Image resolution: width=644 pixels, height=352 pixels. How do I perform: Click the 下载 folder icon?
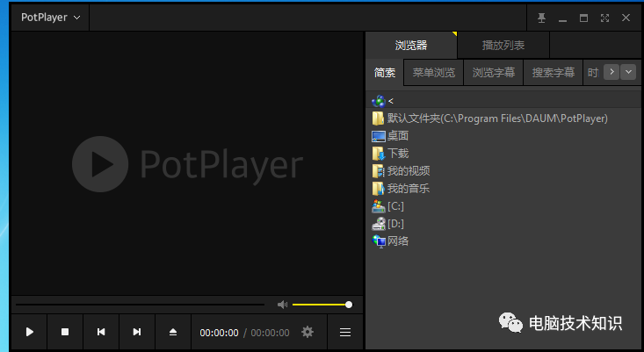pos(379,154)
